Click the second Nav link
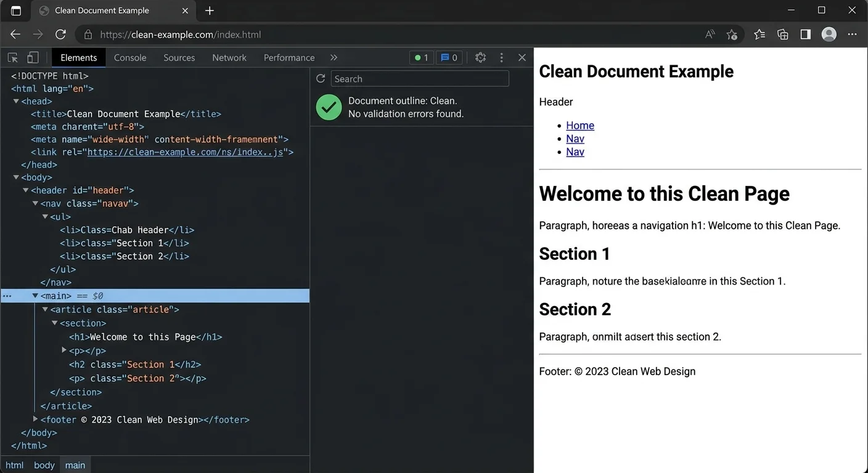Viewport: 868px width, 473px height. (x=575, y=152)
